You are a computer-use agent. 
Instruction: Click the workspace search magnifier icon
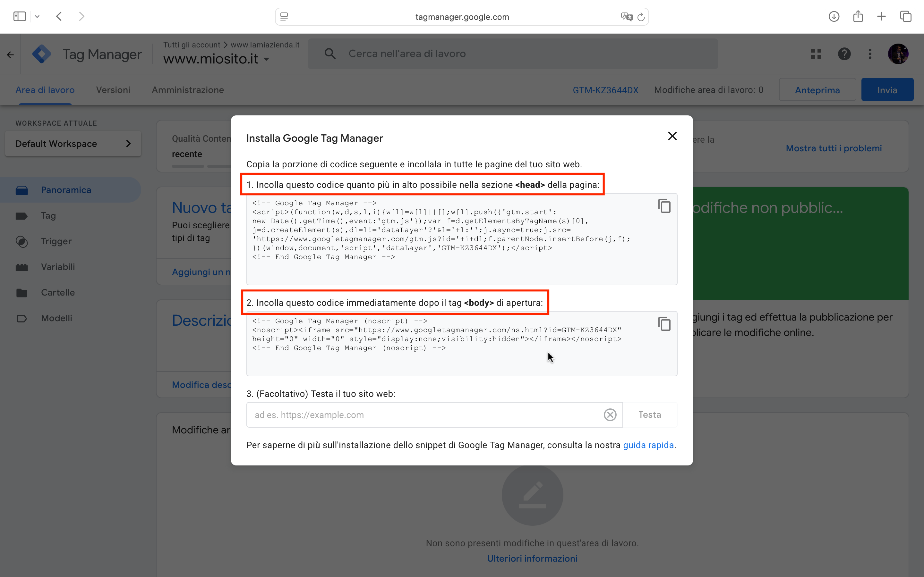[330, 54]
